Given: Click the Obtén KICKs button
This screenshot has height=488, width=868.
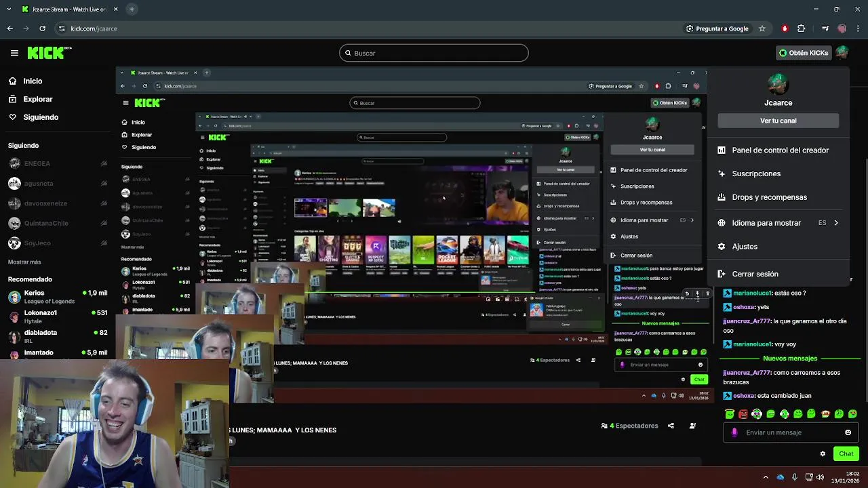Looking at the screenshot, I should click(804, 53).
